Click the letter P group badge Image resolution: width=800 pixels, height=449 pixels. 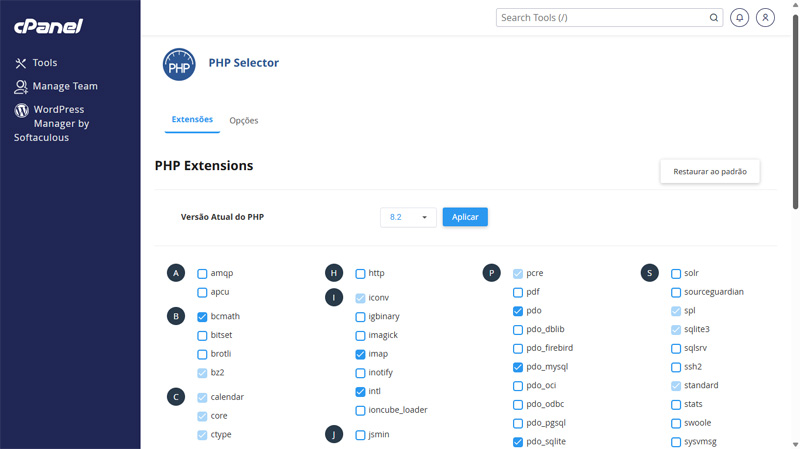491,273
